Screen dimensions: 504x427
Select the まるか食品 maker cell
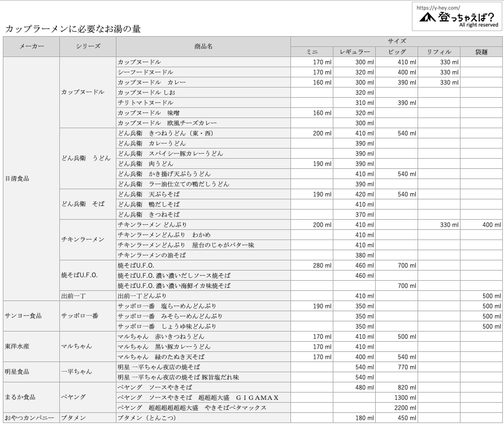pos(32,398)
